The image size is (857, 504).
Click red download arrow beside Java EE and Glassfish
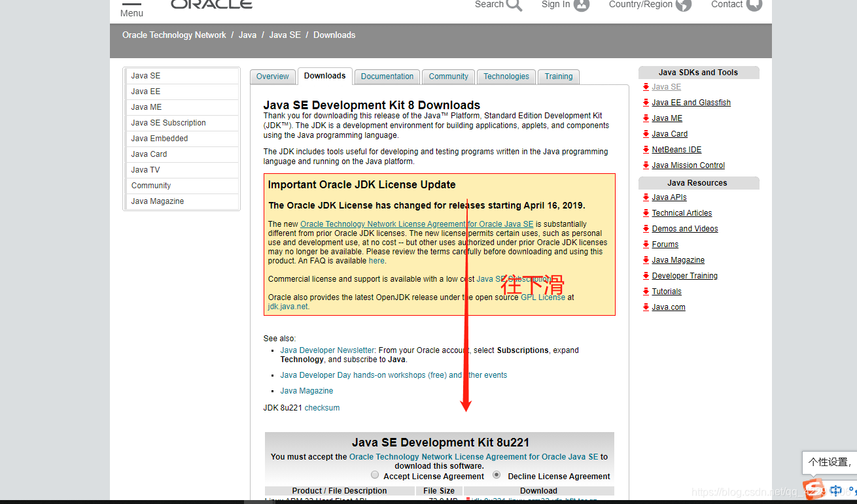[x=646, y=103]
